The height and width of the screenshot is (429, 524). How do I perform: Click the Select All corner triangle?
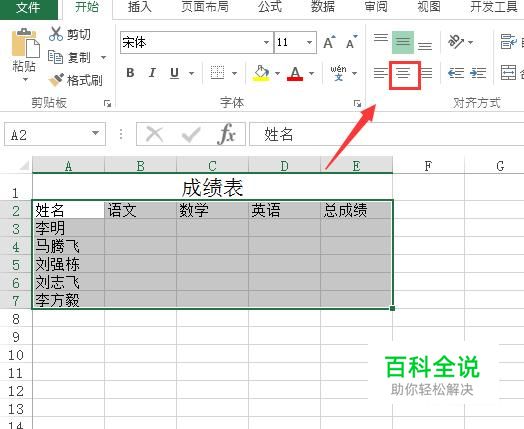click(x=24, y=165)
